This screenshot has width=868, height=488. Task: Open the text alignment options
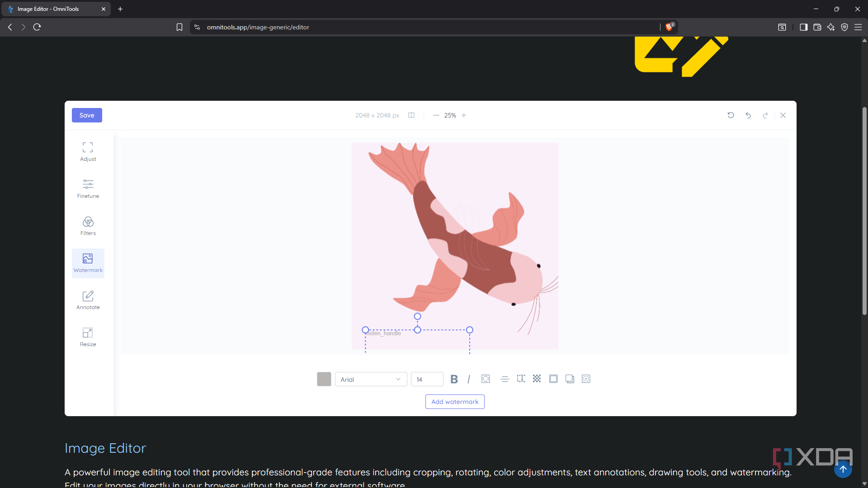tap(505, 379)
